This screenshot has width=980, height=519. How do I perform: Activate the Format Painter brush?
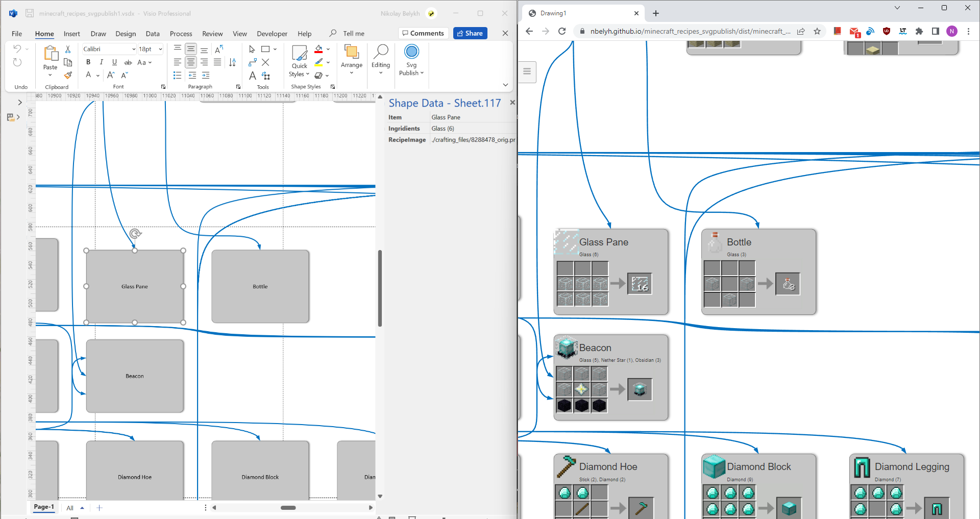click(x=68, y=75)
